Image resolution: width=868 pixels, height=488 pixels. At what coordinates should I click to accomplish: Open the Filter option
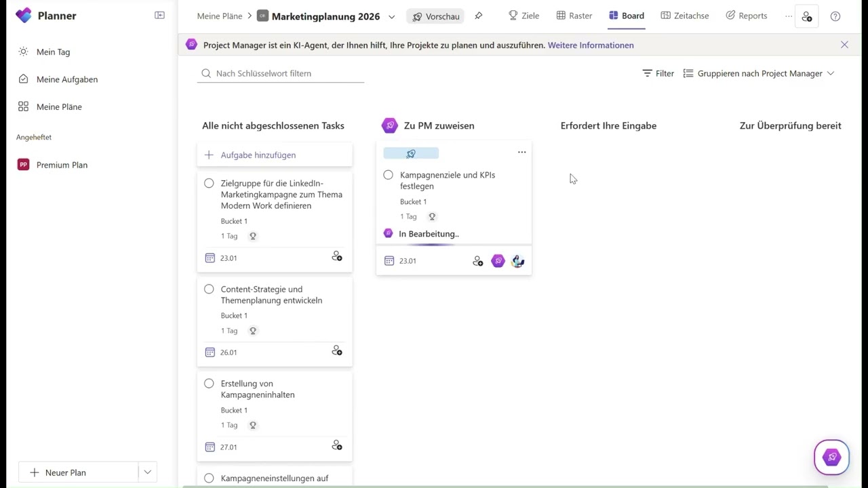(x=658, y=73)
